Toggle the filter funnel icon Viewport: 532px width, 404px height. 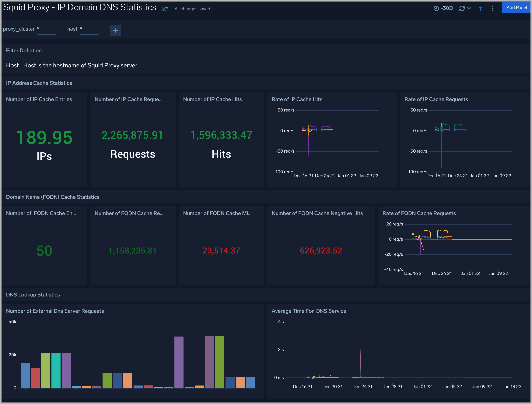[x=480, y=8]
